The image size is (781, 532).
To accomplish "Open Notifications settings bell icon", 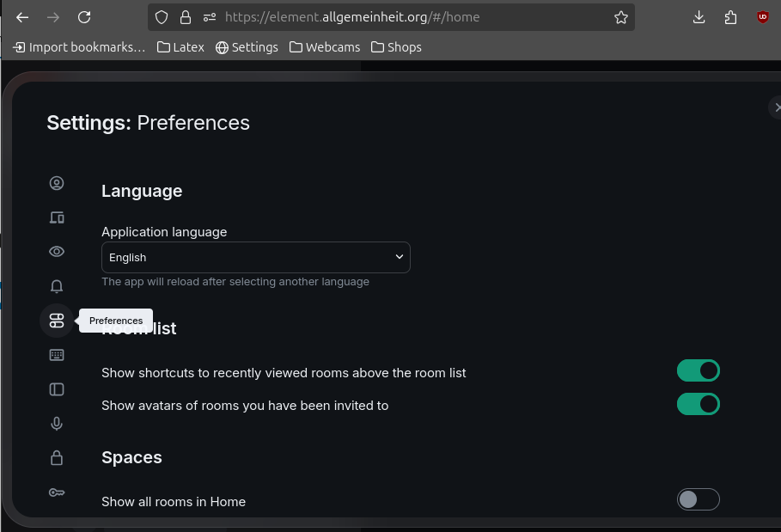I will coord(57,286).
